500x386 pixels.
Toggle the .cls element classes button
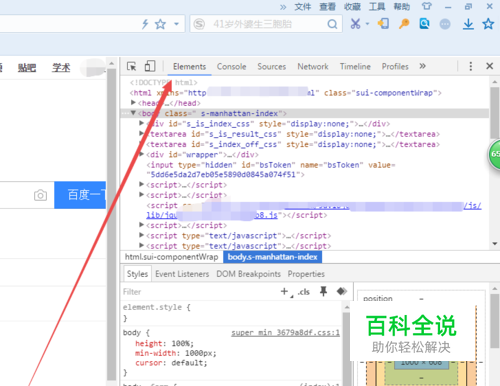(304, 292)
